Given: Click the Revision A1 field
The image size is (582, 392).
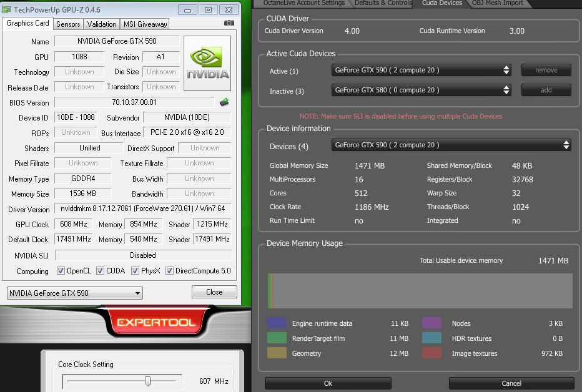Looking at the screenshot, I should click(x=160, y=57).
